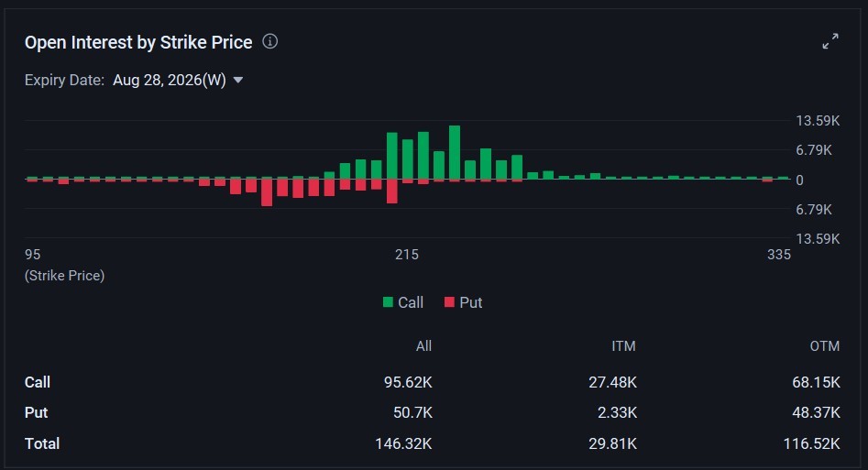Click the tallest green call bar
The width and height of the screenshot is (868, 470).
(455, 153)
